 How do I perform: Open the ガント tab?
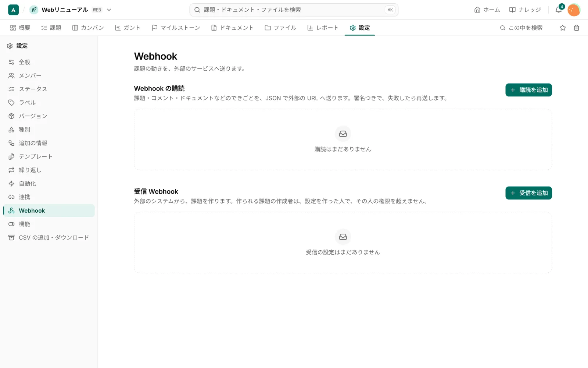click(128, 28)
